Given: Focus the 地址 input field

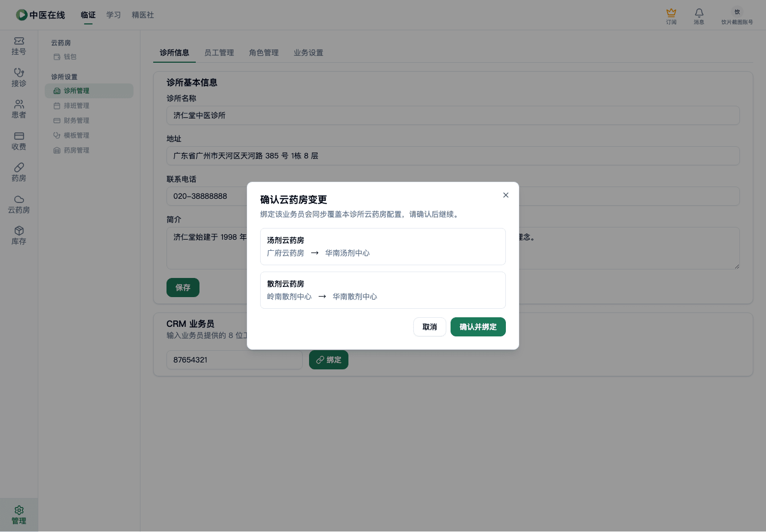Looking at the screenshot, I should (x=453, y=156).
